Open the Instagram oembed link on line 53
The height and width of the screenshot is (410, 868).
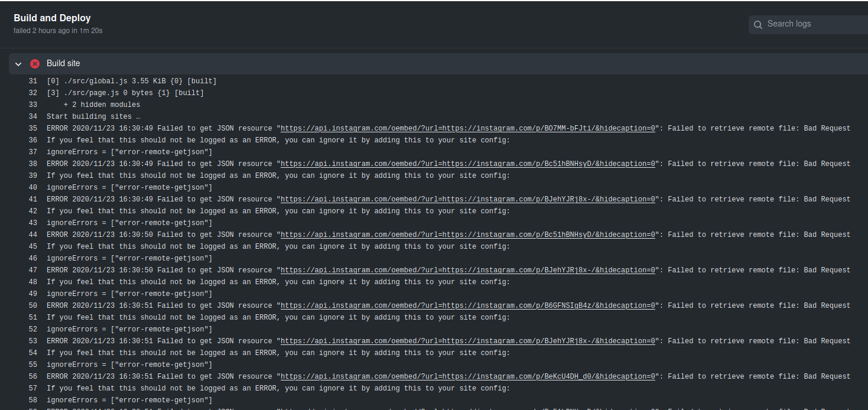(x=467, y=341)
